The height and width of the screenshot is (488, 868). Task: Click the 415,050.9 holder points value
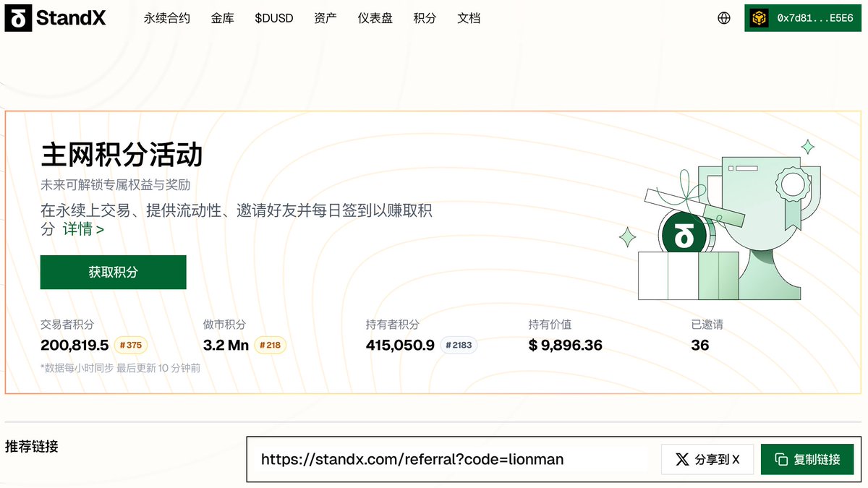400,345
